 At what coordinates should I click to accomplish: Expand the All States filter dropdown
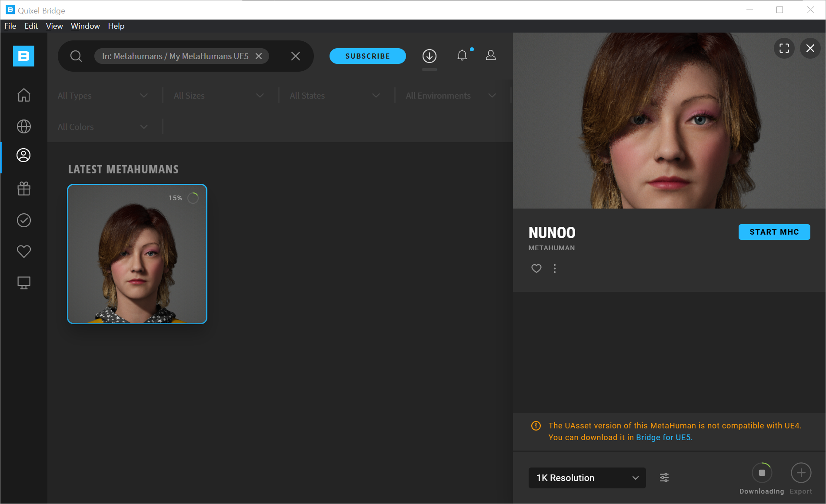point(335,96)
